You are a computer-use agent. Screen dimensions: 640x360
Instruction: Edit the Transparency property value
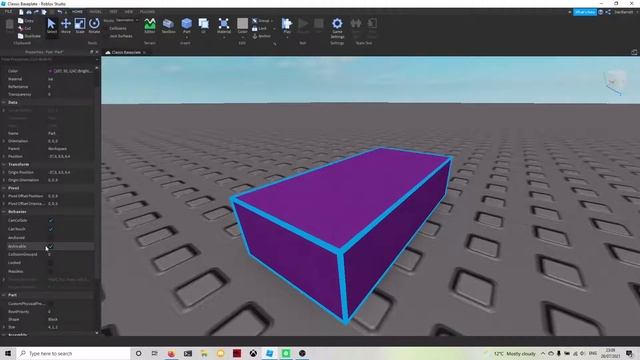71,94
